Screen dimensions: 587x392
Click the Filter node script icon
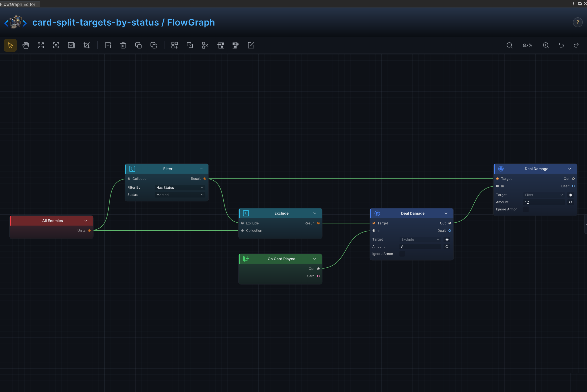tap(132, 169)
